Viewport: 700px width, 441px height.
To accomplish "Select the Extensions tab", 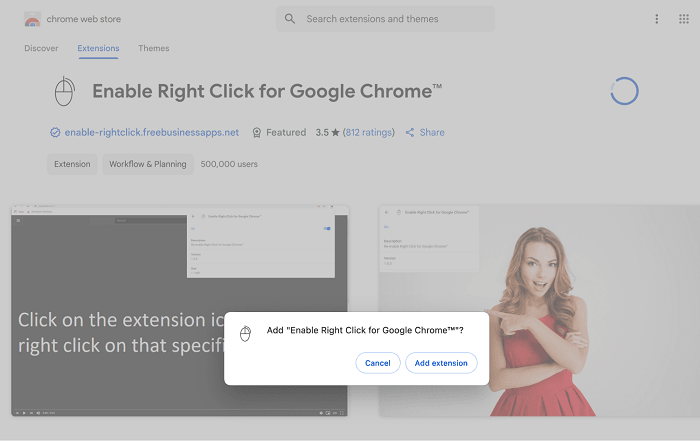I will point(98,48).
